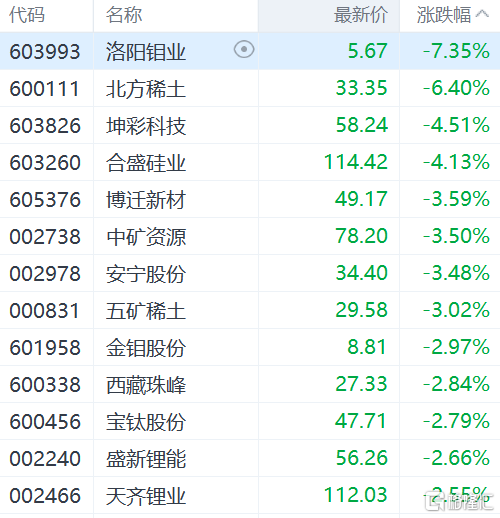500x518 pixels.
Task: Click the 代码 column header
Action: (x=27, y=15)
